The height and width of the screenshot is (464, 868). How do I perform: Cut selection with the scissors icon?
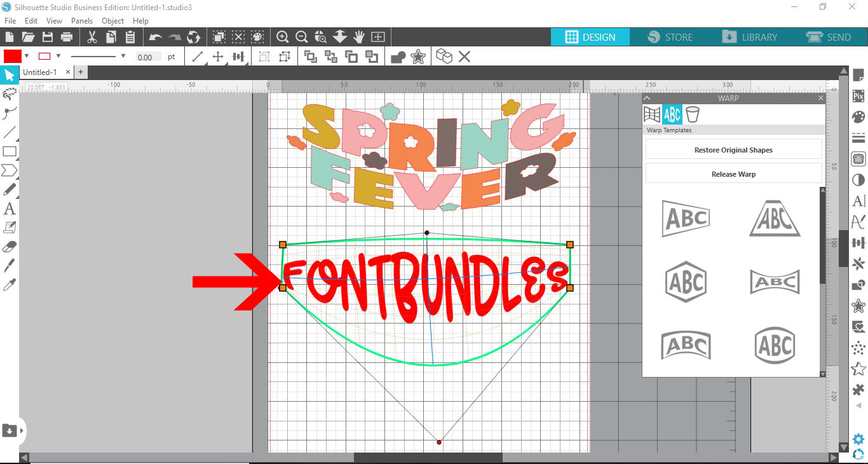coord(92,37)
